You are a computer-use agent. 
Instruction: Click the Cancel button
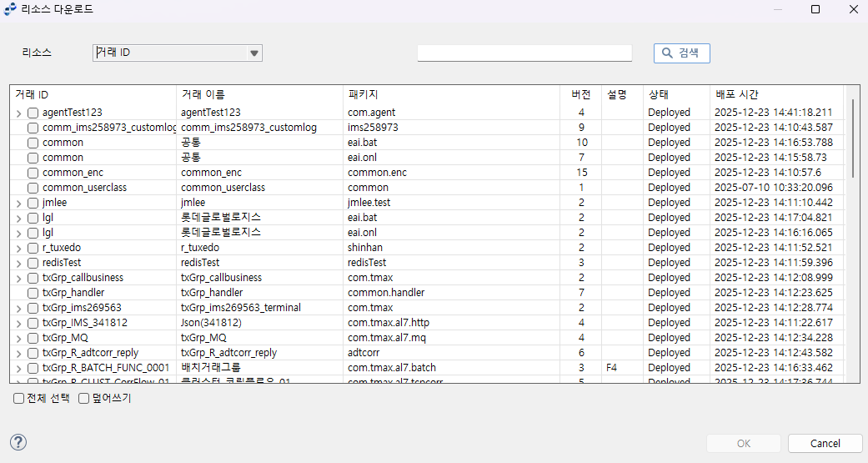(825, 443)
